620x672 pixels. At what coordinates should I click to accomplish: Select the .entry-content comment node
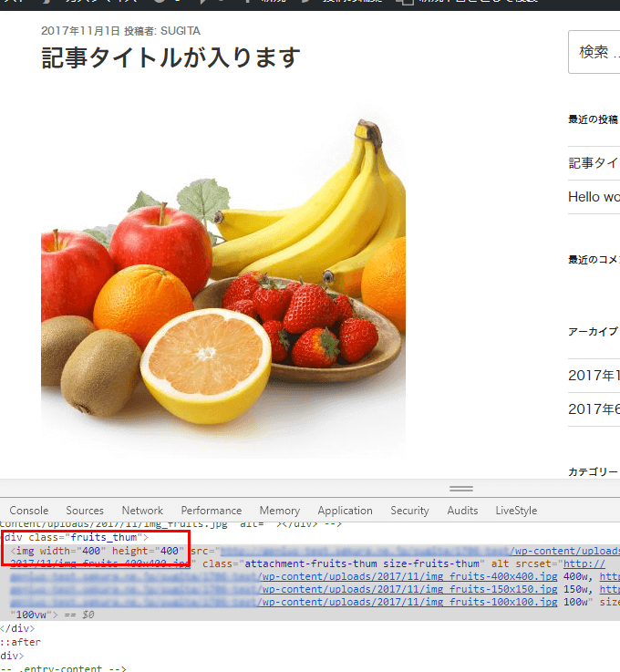64,668
